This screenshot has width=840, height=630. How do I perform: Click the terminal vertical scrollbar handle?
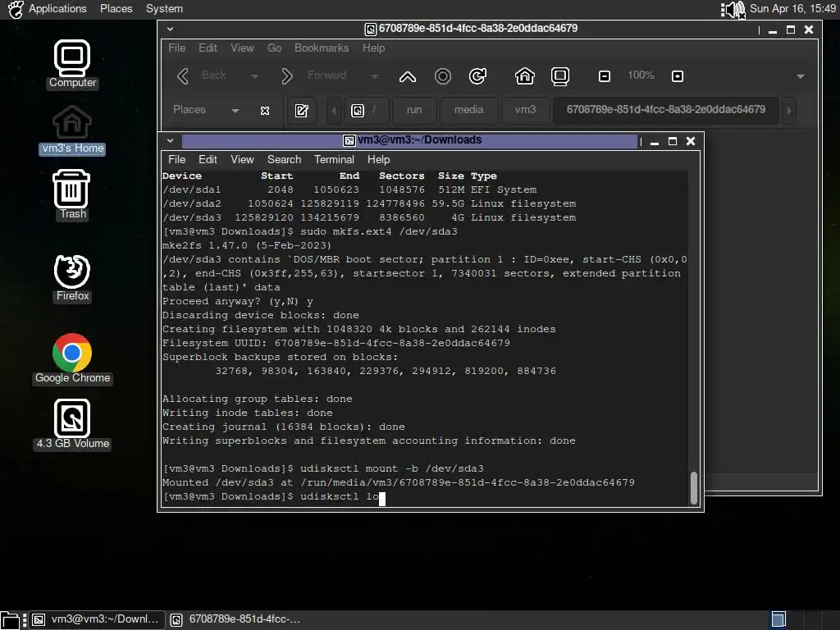click(x=694, y=488)
